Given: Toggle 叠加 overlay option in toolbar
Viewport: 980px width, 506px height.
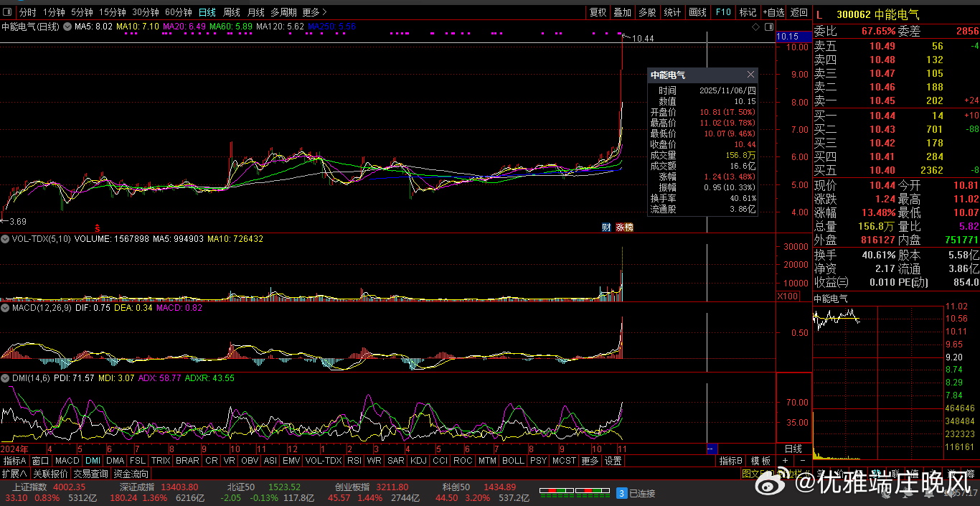Looking at the screenshot, I should click(x=622, y=12).
